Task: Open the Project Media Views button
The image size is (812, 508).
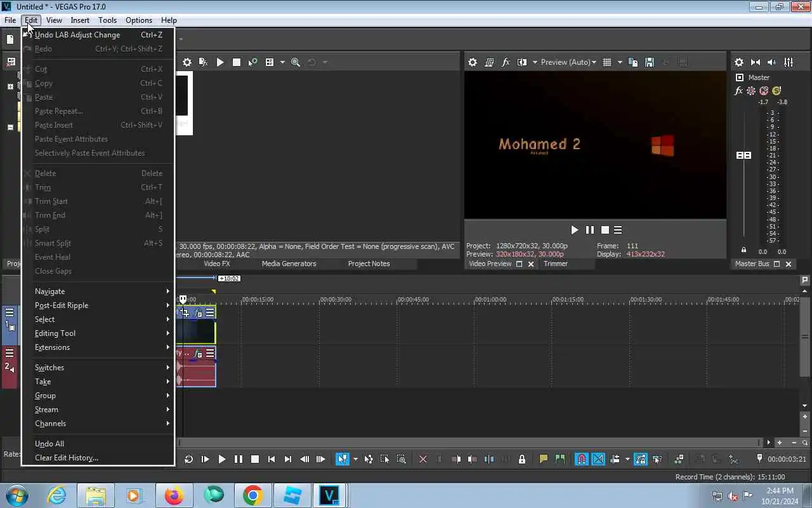Action: 270,62
